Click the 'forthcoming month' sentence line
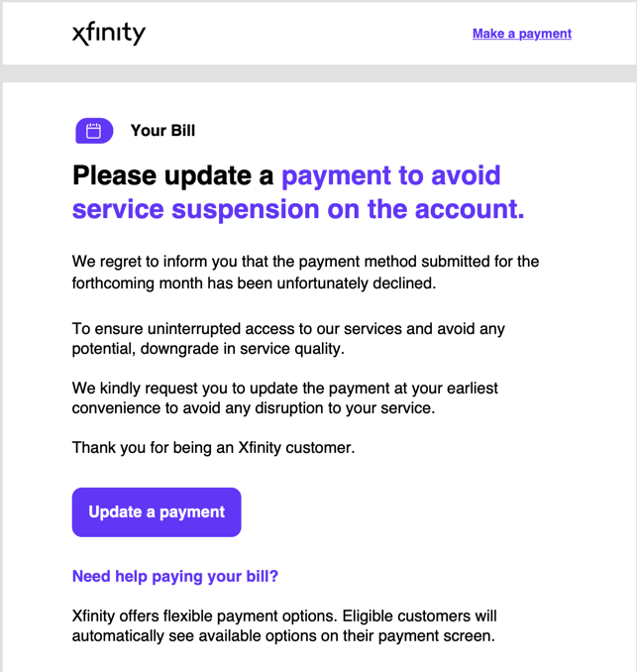The height and width of the screenshot is (672, 637). 254,283
